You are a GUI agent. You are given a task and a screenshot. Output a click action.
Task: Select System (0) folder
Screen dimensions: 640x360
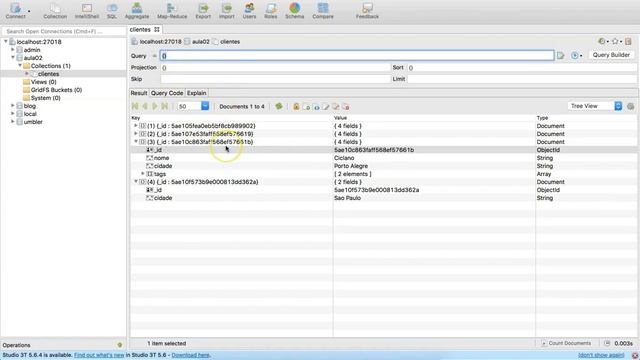(45, 98)
